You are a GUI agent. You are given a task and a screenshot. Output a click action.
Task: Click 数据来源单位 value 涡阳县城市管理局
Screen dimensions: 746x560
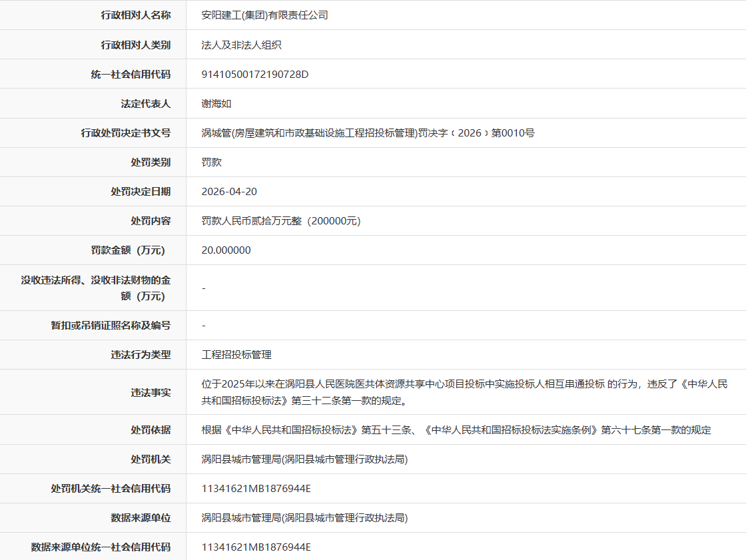tap(304, 518)
